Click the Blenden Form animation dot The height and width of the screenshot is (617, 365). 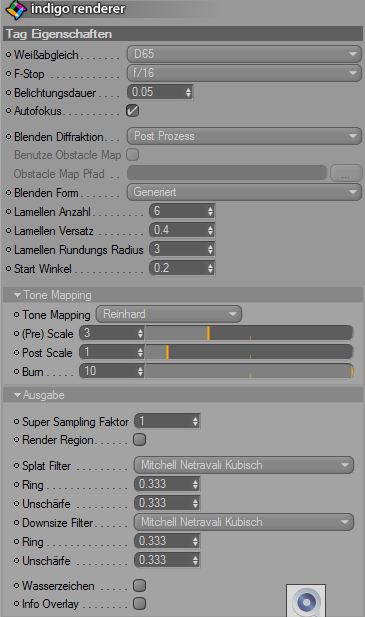(9, 193)
